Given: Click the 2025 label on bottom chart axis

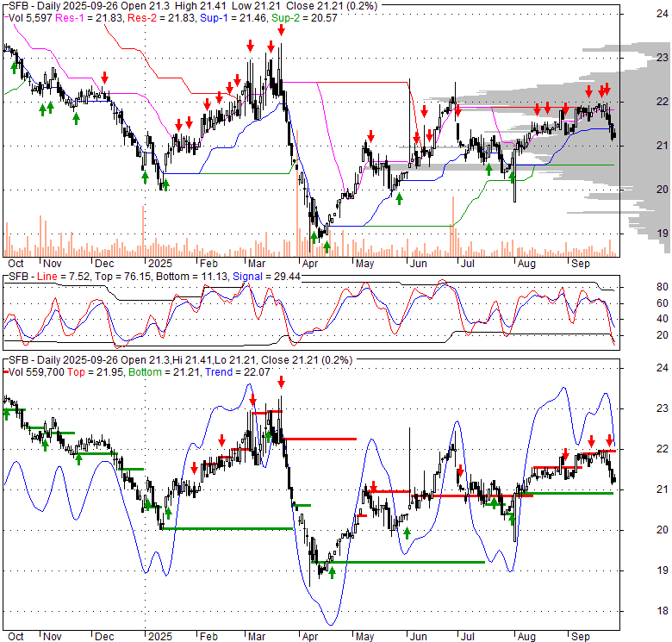Looking at the screenshot, I should pos(160,637).
